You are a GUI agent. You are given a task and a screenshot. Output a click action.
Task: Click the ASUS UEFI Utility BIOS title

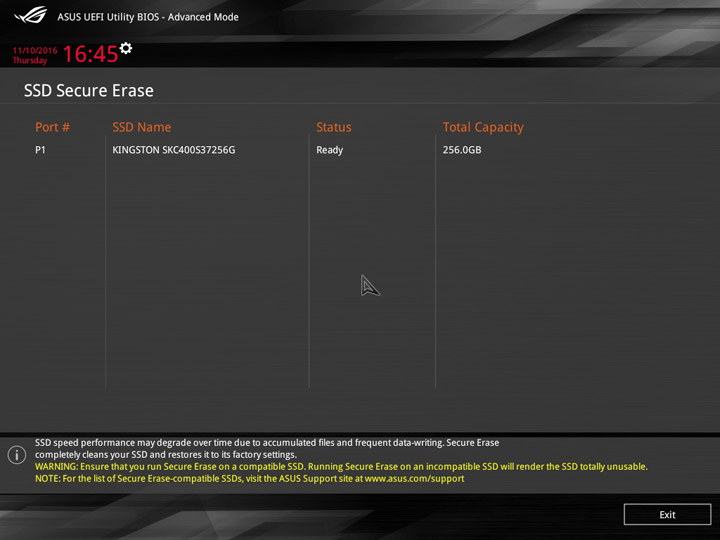(x=148, y=17)
